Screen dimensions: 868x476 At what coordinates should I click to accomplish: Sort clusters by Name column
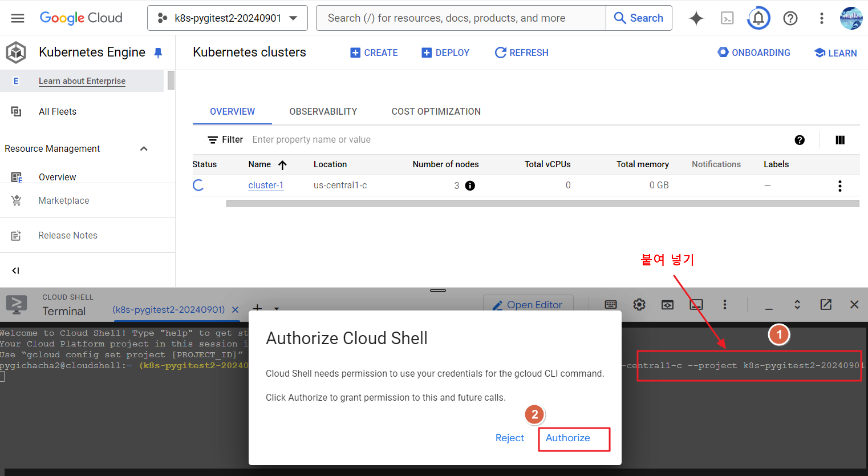[267, 164]
